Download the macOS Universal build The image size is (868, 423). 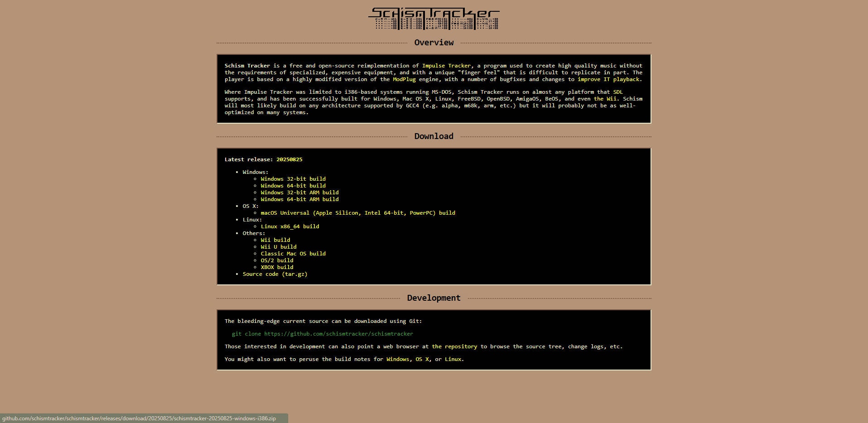pyautogui.click(x=358, y=213)
